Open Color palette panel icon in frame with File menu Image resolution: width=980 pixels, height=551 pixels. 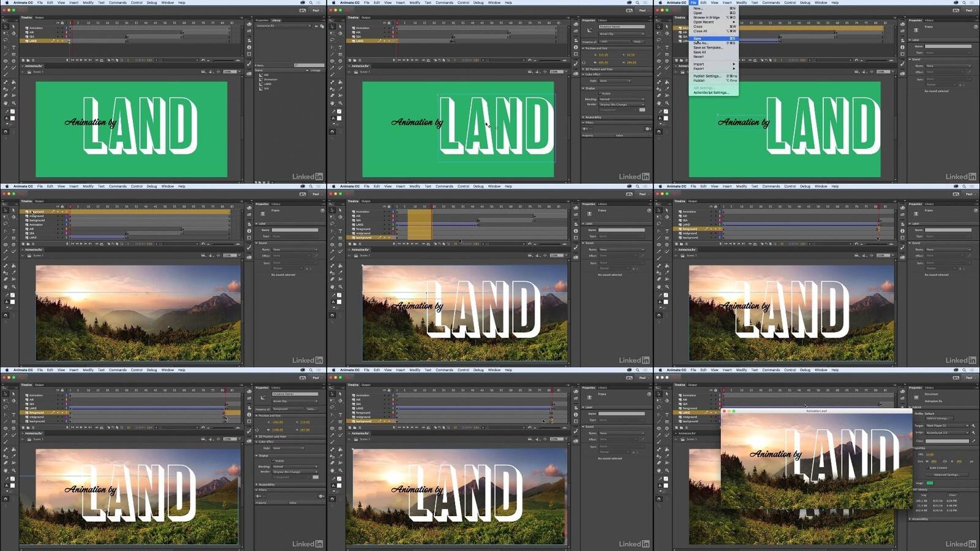902,24
